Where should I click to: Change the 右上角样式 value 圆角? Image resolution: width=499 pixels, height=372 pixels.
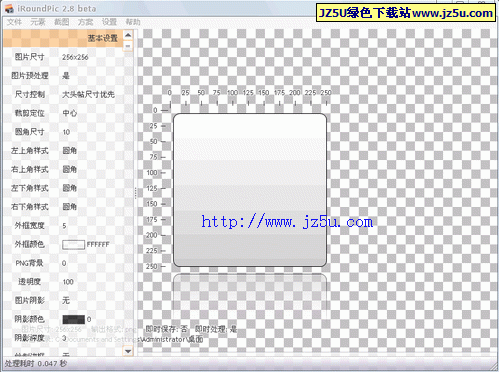tap(70, 169)
